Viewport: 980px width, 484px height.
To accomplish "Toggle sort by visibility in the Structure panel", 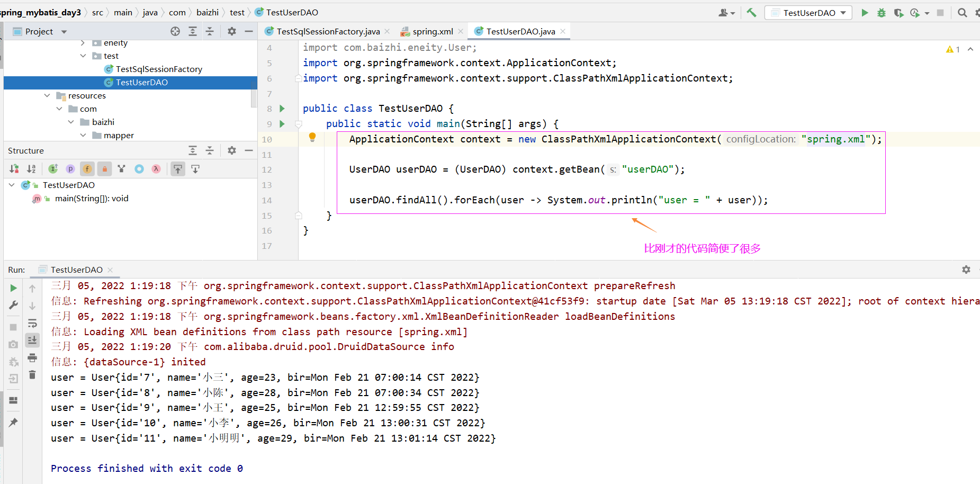I will pos(14,169).
